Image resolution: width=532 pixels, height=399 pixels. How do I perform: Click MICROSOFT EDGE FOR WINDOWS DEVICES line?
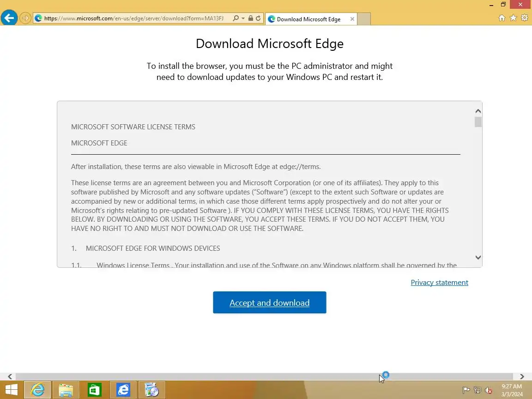(x=153, y=248)
